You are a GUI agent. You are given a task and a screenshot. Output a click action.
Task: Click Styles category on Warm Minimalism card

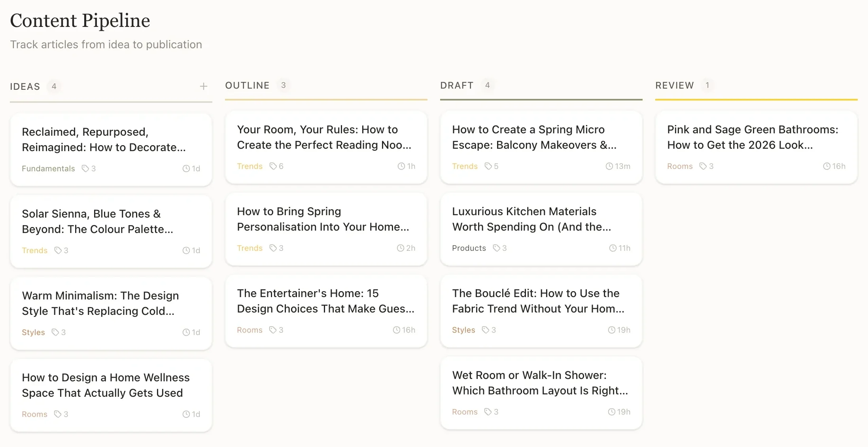pyautogui.click(x=33, y=332)
